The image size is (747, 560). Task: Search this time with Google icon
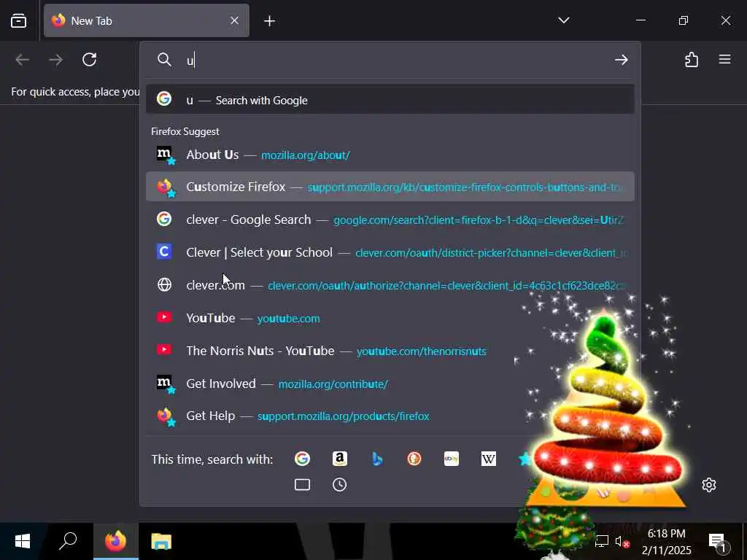302,459
